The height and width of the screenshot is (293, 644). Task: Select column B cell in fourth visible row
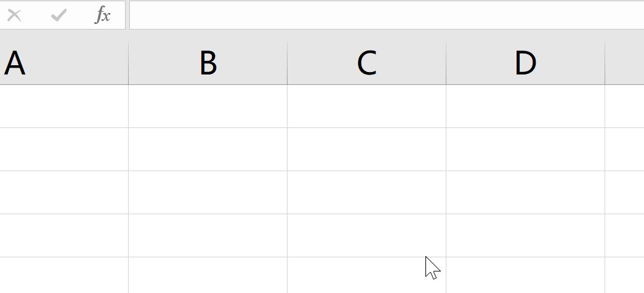click(208, 236)
